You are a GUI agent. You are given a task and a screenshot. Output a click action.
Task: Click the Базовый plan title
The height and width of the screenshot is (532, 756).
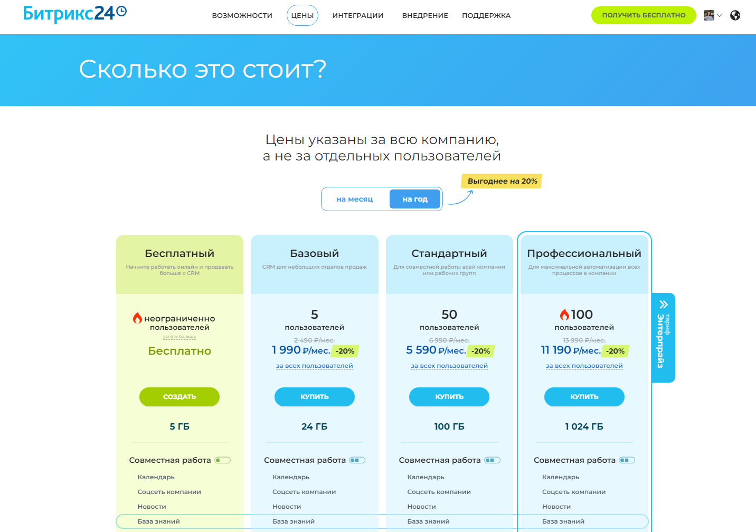click(315, 253)
